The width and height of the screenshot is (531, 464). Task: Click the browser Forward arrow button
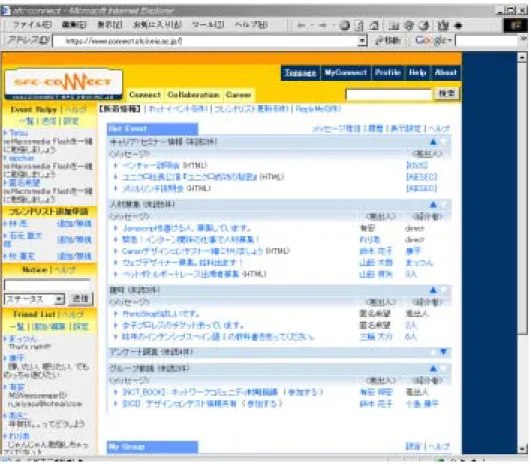coord(322,25)
